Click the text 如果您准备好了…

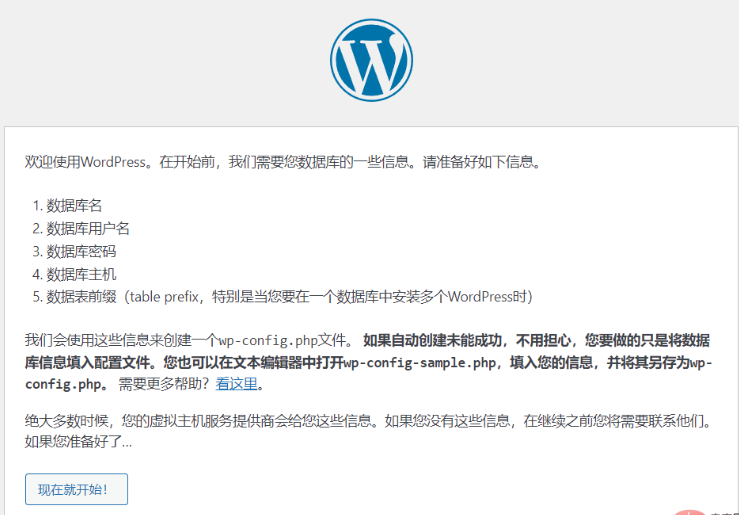(79, 442)
